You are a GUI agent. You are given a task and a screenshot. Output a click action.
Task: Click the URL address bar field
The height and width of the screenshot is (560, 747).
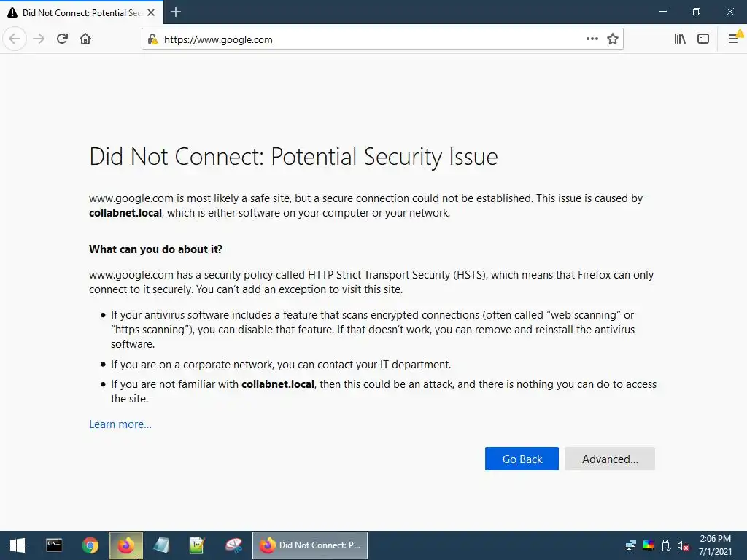pyautogui.click(x=365, y=39)
